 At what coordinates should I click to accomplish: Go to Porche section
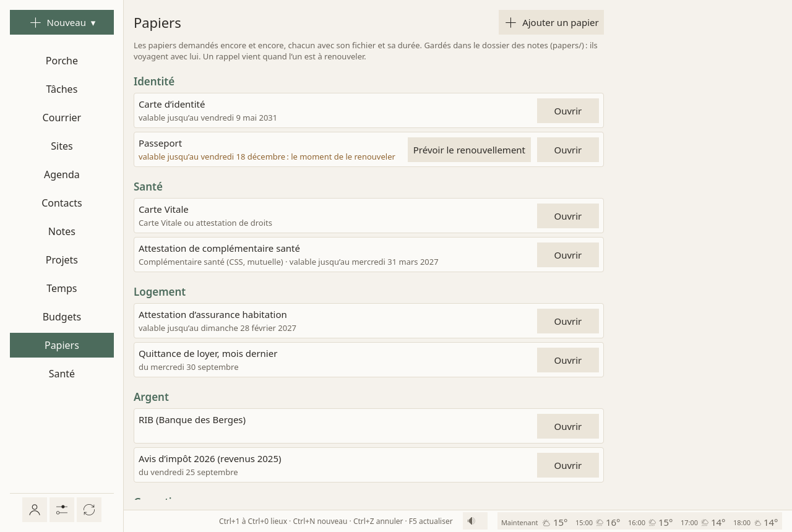pyautogui.click(x=62, y=61)
